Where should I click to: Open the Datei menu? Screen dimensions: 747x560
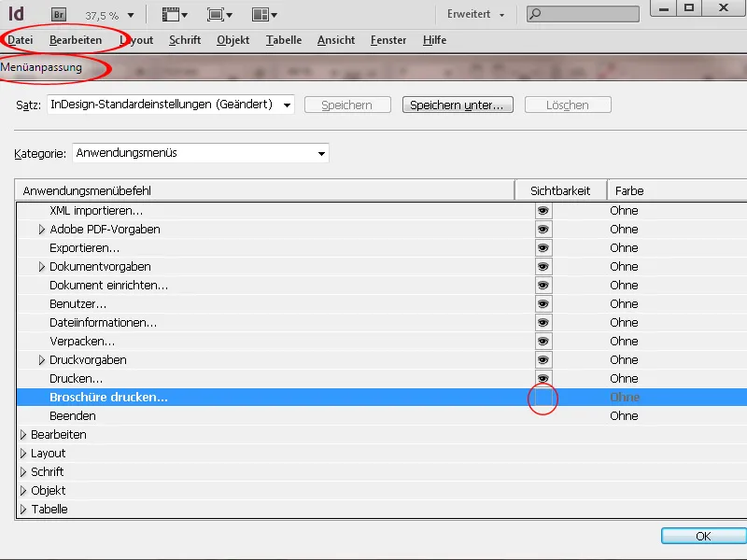pos(21,40)
